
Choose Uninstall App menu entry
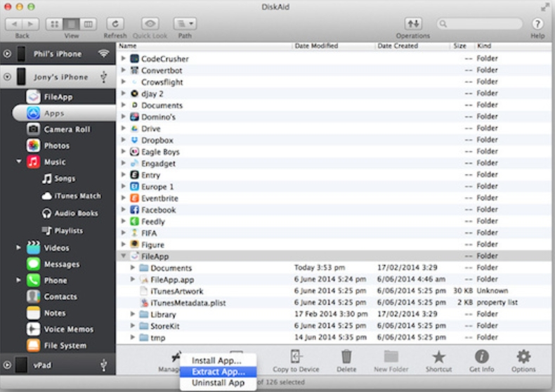[x=218, y=383]
